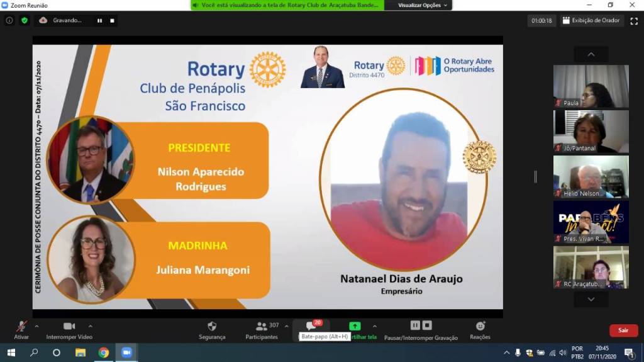Switch view using Exibição de Orador
Viewport: 644px width, 362px height.
click(x=591, y=21)
